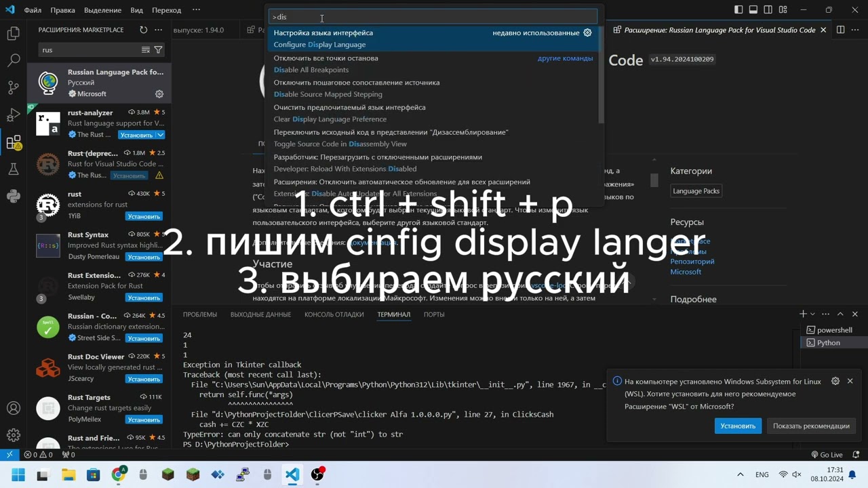Open hidden menu items ellipsis in menu bar
The image size is (868, 488).
click(x=196, y=10)
